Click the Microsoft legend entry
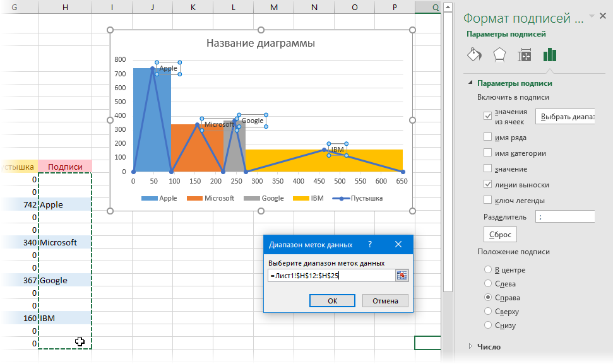 [210, 199]
